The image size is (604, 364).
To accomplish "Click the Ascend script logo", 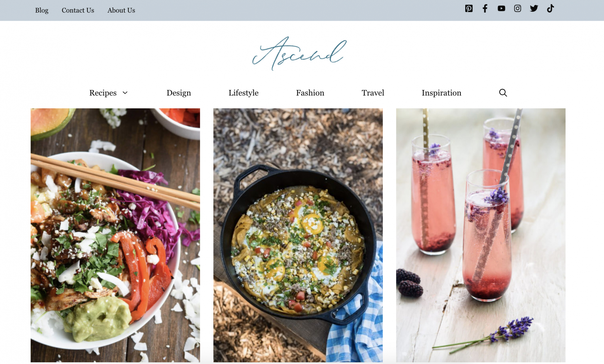I will (299, 53).
